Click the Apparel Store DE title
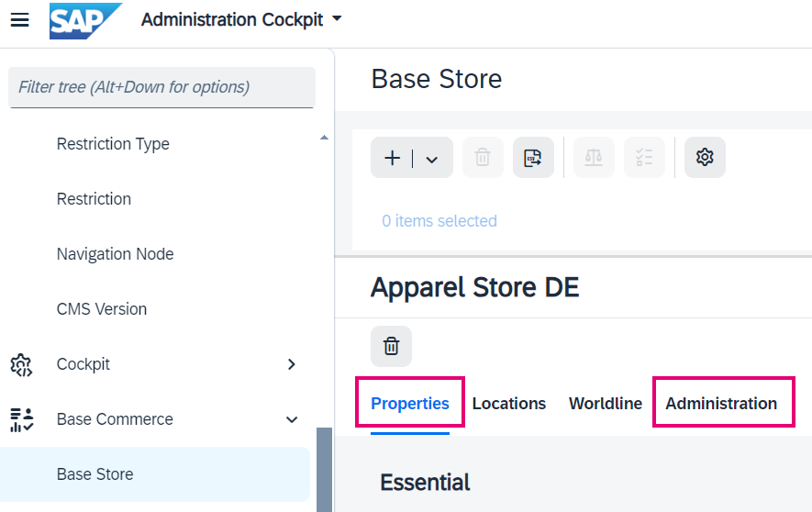The image size is (812, 512). 474,287
